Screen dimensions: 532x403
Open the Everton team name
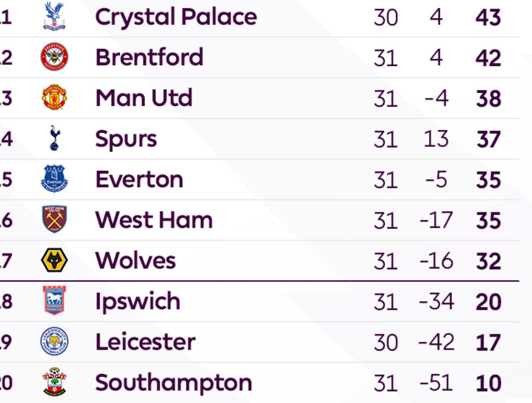pos(139,180)
